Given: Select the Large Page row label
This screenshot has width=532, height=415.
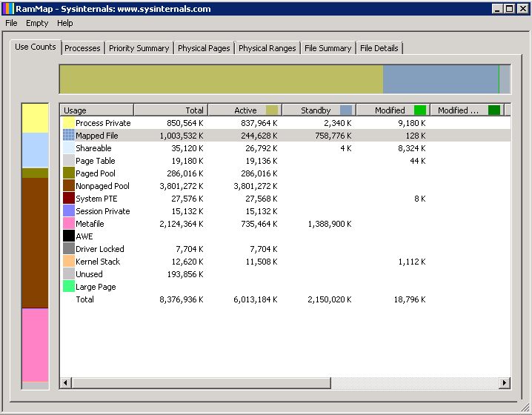Looking at the screenshot, I should click(96, 286).
